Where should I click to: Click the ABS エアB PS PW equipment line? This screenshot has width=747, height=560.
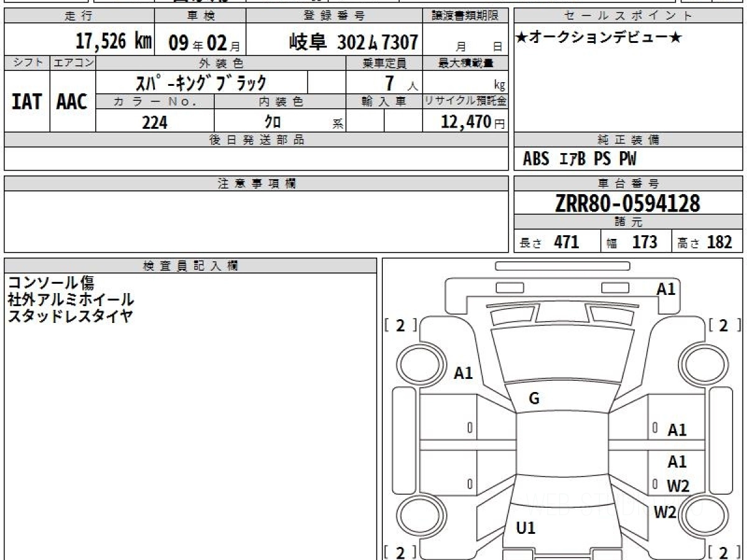tap(580, 159)
